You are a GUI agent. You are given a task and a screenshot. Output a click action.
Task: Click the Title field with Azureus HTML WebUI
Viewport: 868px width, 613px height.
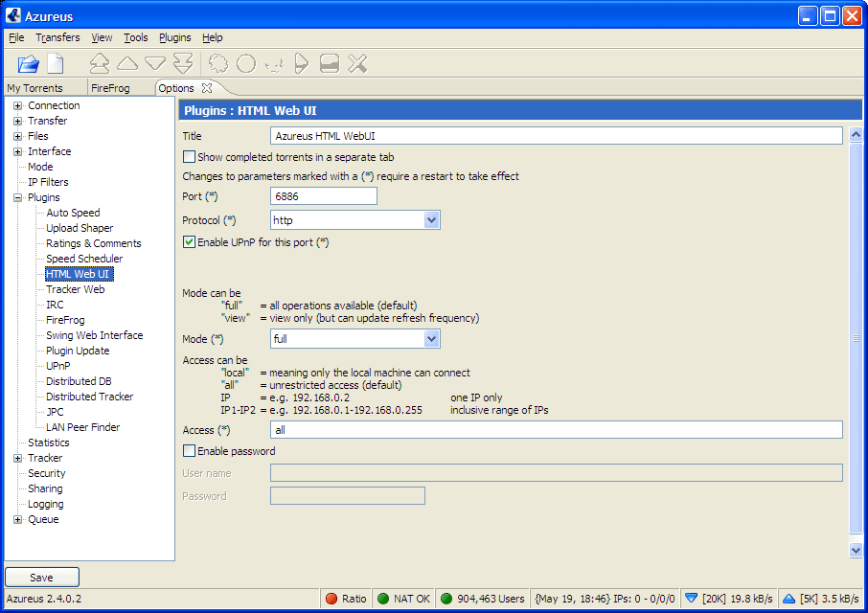click(557, 136)
